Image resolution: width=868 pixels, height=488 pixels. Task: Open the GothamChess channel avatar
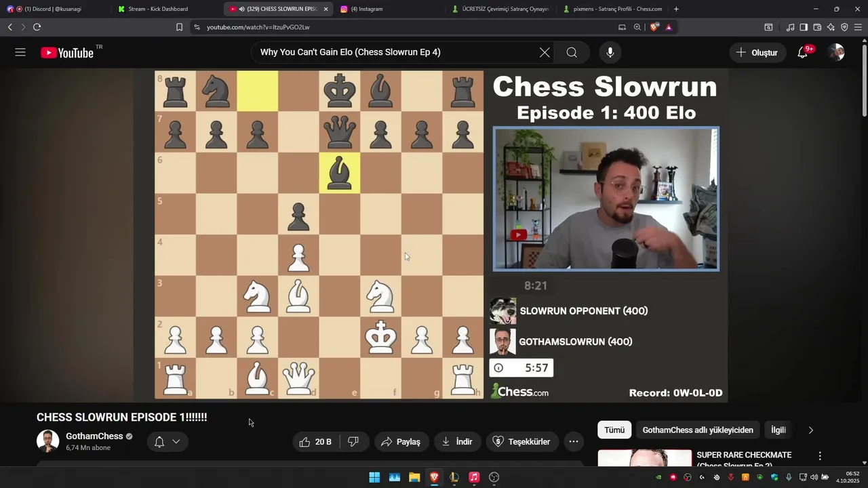click(47, 441)
